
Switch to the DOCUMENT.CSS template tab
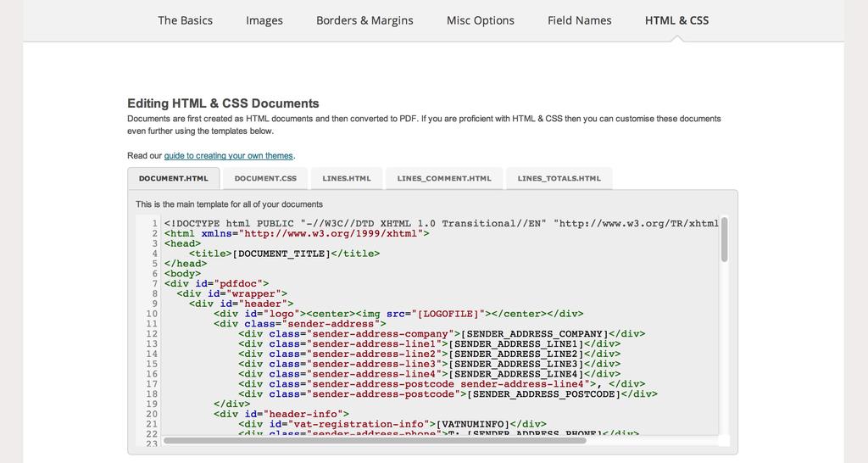pyautogui.click(x=265, y=179)
